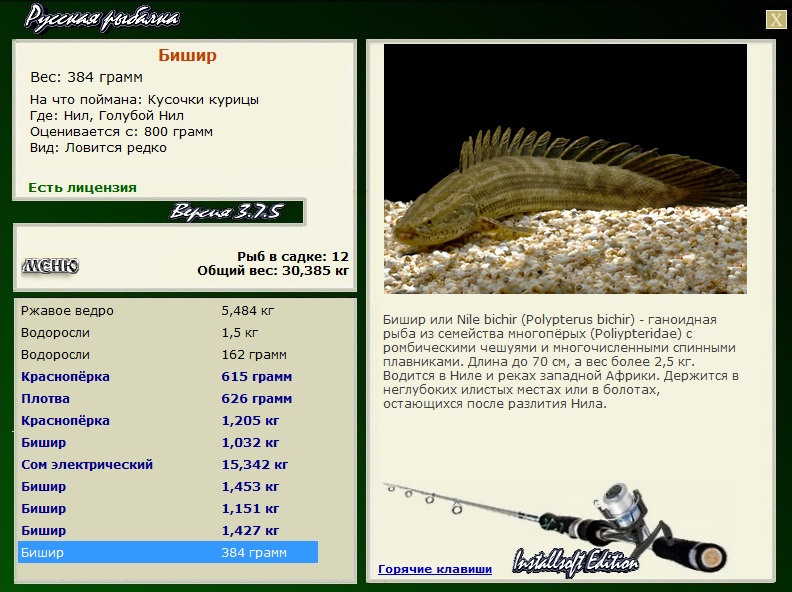Select the Краснопёрка 615 грамм row
This screenshot has width=792, height=592.
(168, 377)
